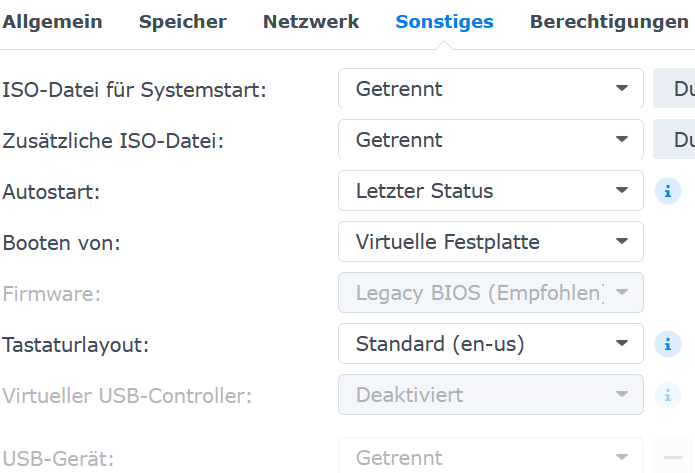The width and height of the screenshot is (695, 473).
Task: Open the Speicher tab
Action: [x=182, y=22]
